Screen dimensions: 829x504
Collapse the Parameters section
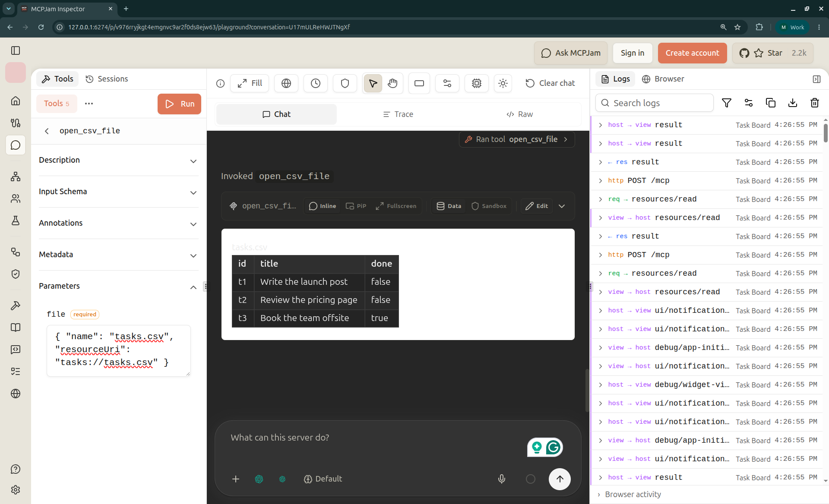[x=118, y=286]
